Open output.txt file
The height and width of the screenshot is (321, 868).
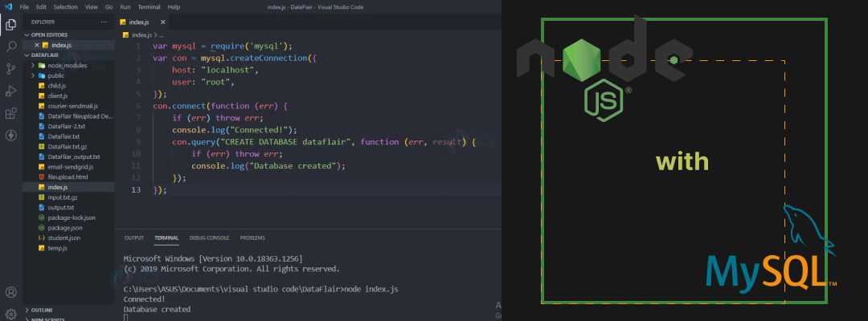tap(61, 207)
